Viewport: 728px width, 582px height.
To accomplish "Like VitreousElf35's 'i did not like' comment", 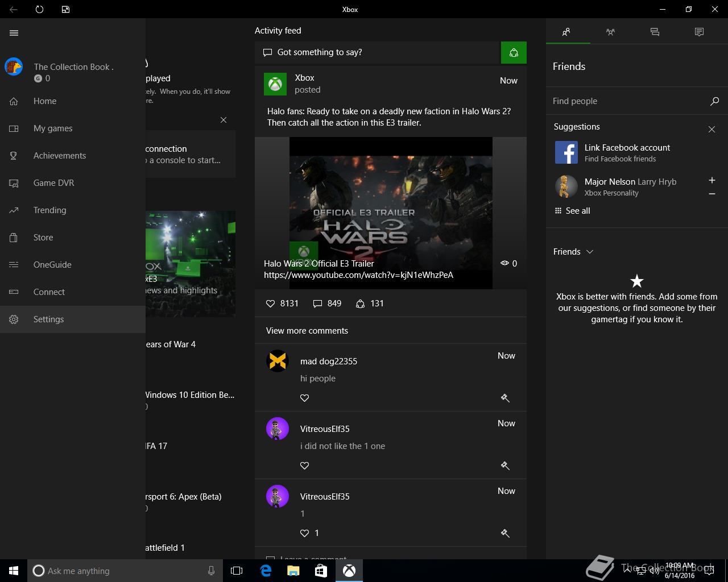I will (x=305, y=465).
